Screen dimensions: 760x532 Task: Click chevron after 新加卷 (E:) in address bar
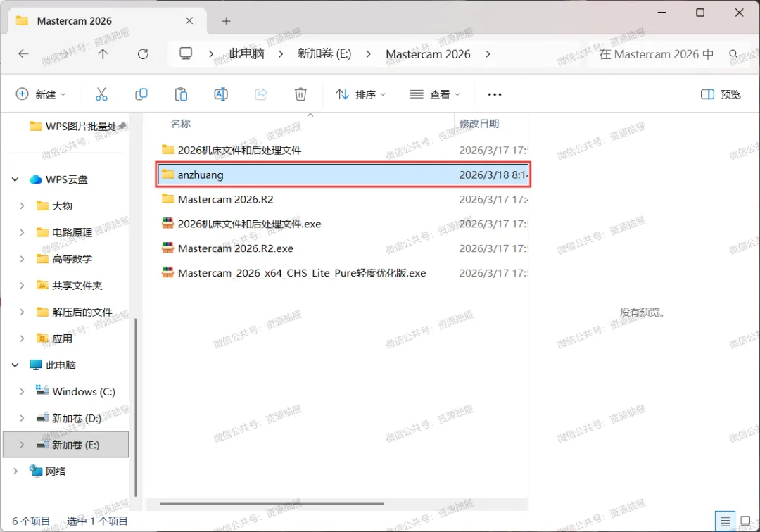[x=368, y=54]
